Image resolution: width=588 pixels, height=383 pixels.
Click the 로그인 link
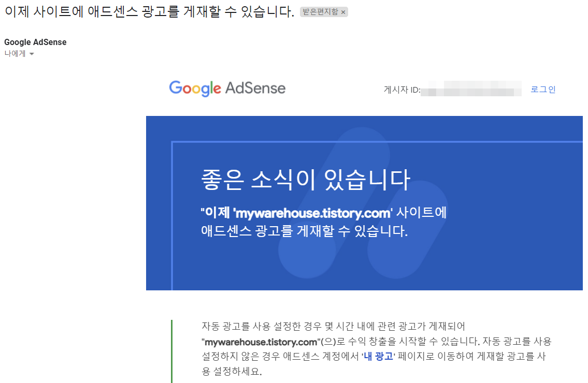(x=543, y=89)
